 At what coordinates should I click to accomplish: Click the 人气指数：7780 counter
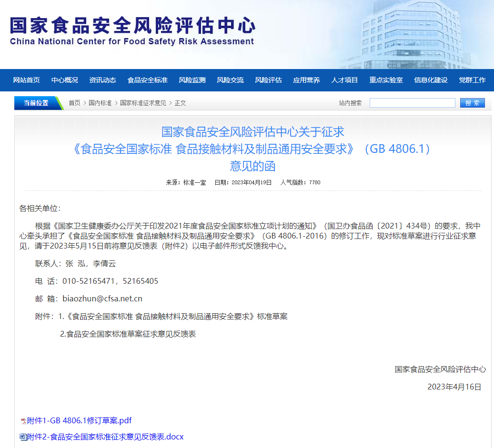coord(300,183)
